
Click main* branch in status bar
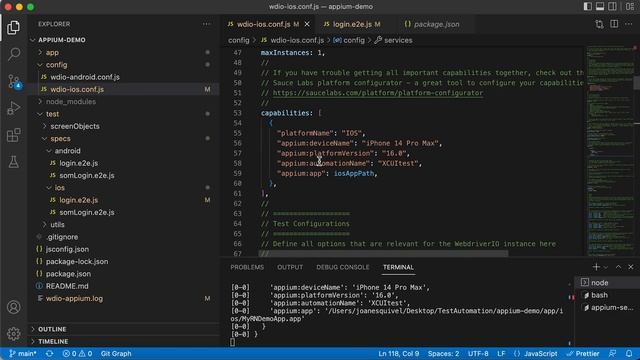coord(22,353)
